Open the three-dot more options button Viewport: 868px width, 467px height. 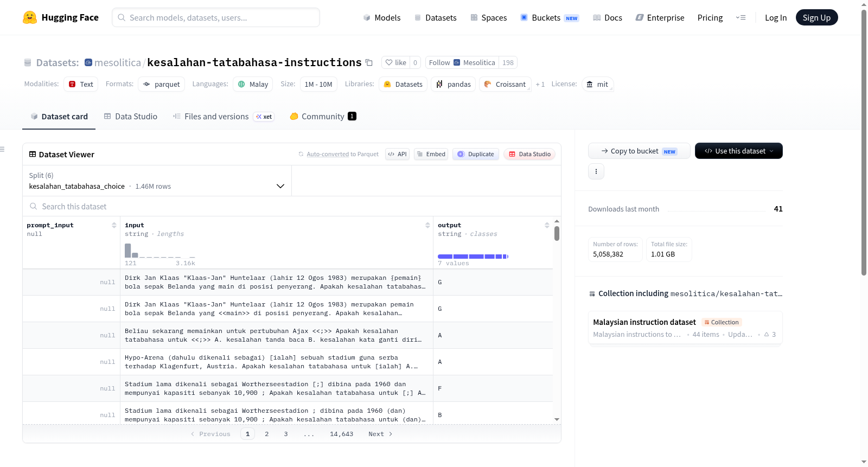596,171
